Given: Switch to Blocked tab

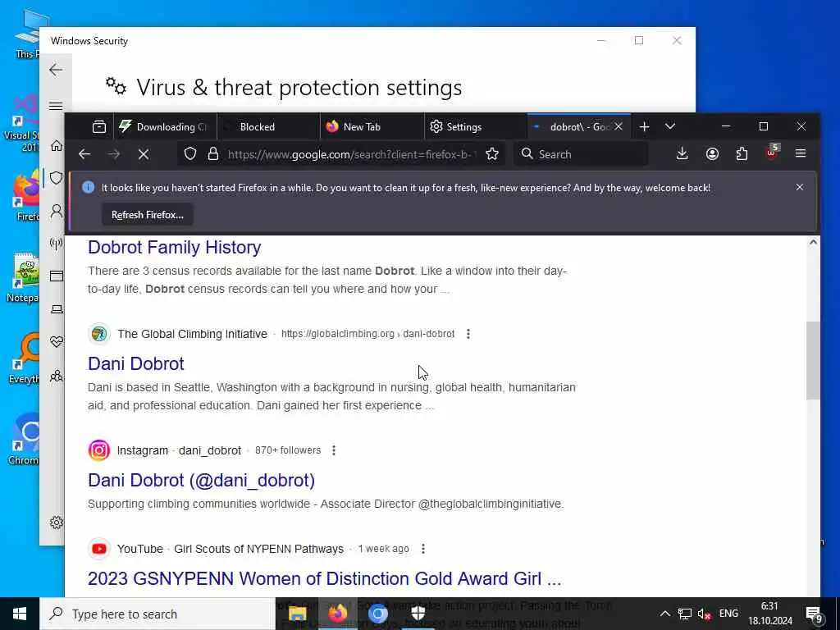Looking at the screenshot, I should coord(269,127).
